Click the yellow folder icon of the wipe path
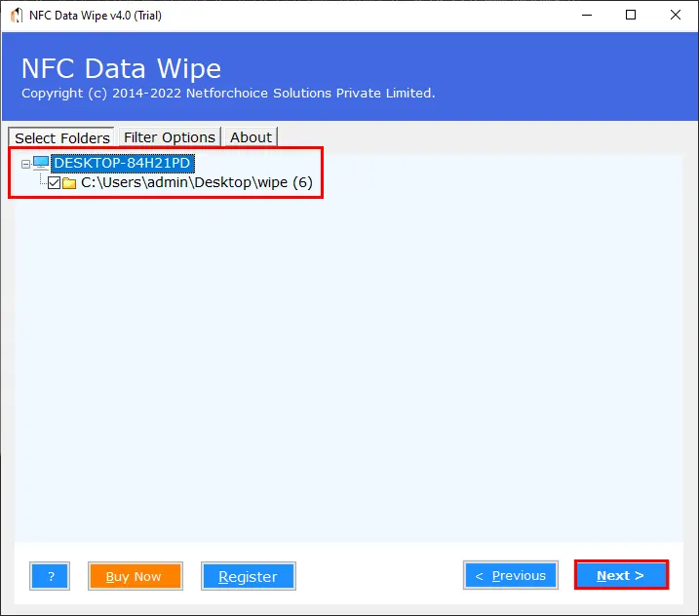This screenshot has height=616, width=699. (x=69, y=183)
